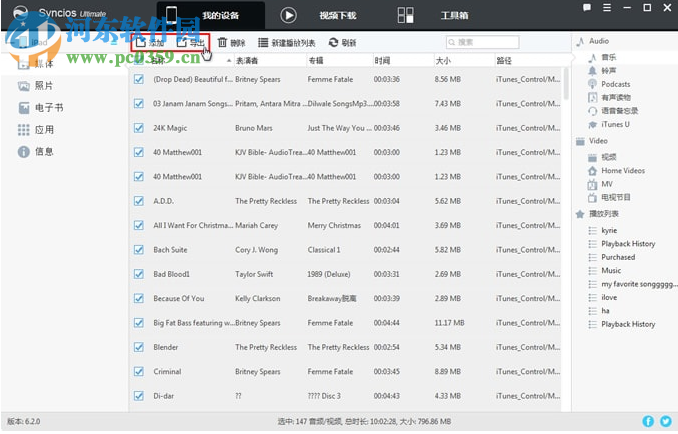Image resolution: width=678 pixels, height=434 pixels.
Task: Uncheck the (Drop Dead) Beautiful track
Action: click(x=139, y=79)
